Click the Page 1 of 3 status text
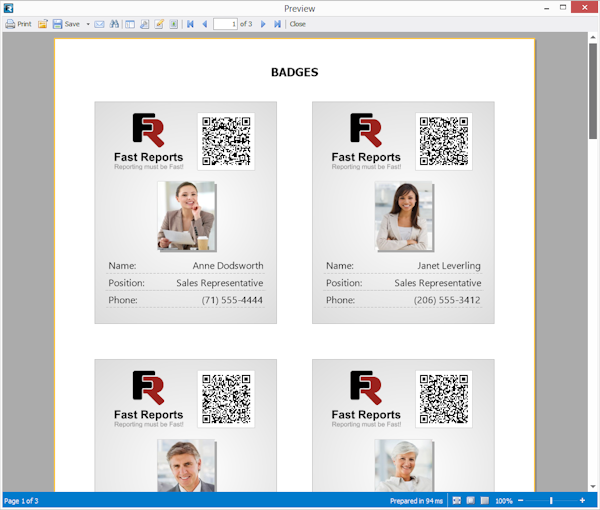 pyautogui.click(x=21, y=501)
